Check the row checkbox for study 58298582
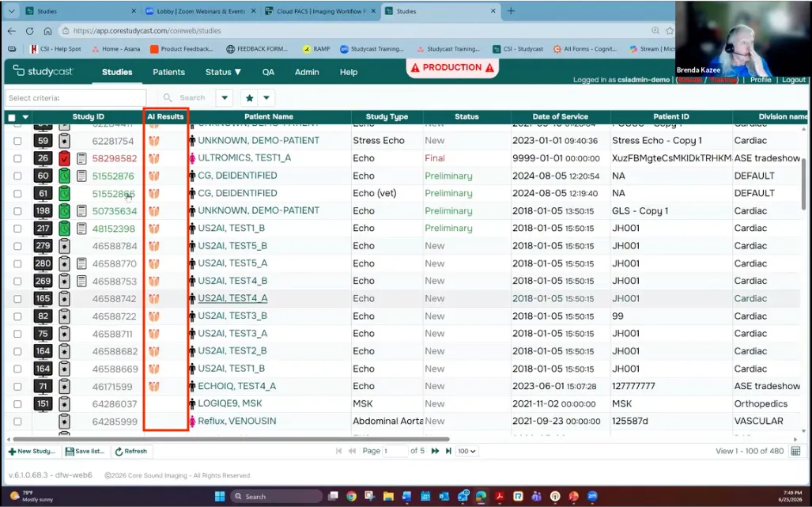Viewport: 812px width, 507px height. point(17,158)
